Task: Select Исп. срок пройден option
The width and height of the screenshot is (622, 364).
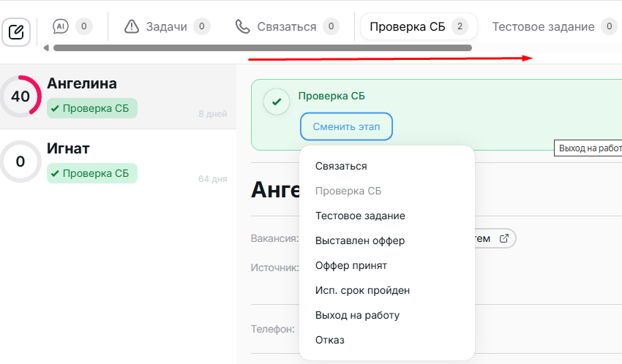Action: coord(362,290)
